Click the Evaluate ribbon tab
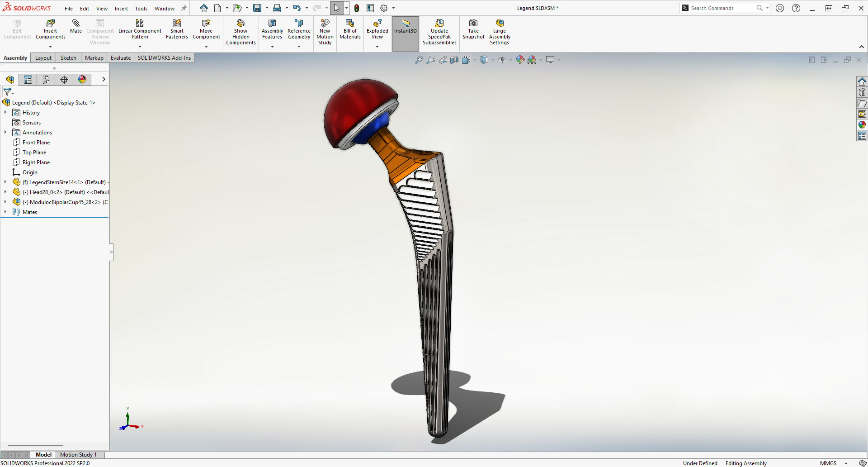 120,57
